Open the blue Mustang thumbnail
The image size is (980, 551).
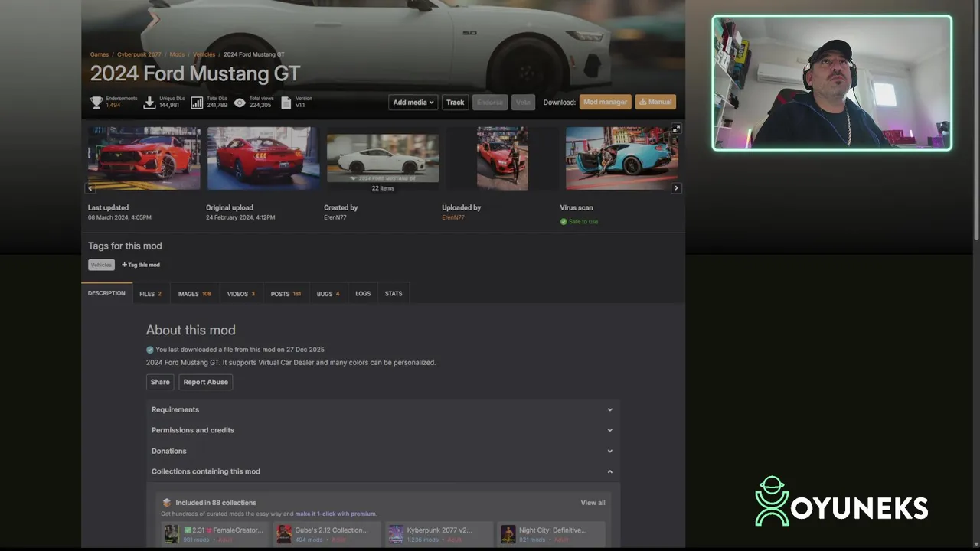point(622,158)
